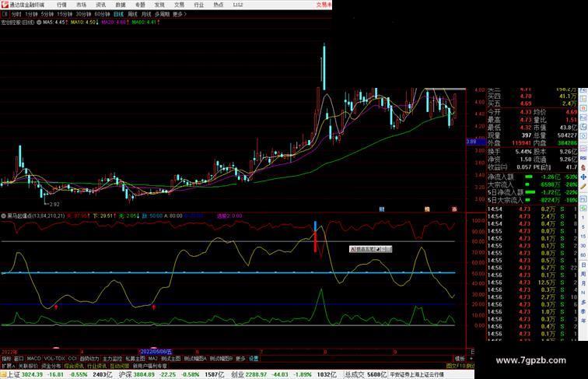Viewport: 588px width, 379px height.
Task: Select the 15-minute period in right sidebar
Action: (583, 237)
